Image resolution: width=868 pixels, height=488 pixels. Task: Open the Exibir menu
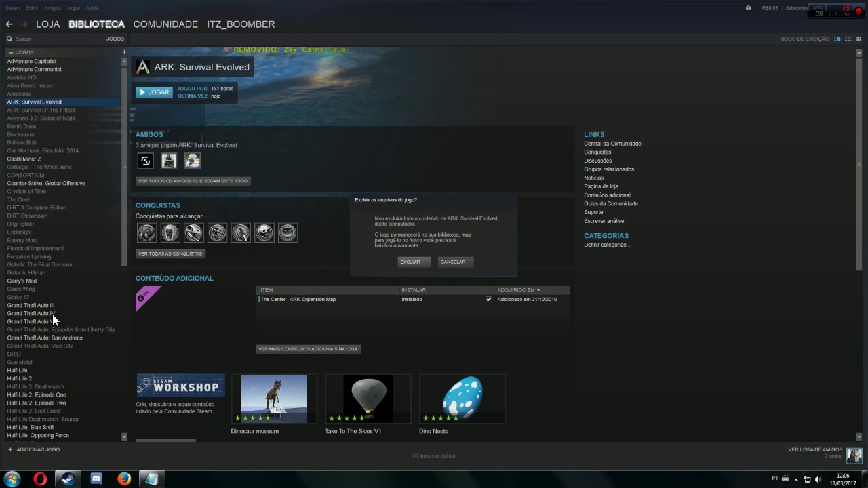[x=32, y=8]
